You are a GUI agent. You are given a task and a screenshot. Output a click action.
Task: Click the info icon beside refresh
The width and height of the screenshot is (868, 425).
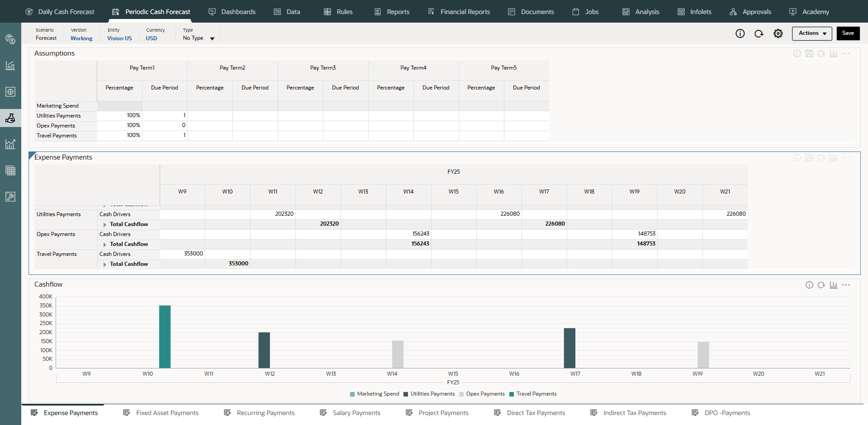point(740,33)
